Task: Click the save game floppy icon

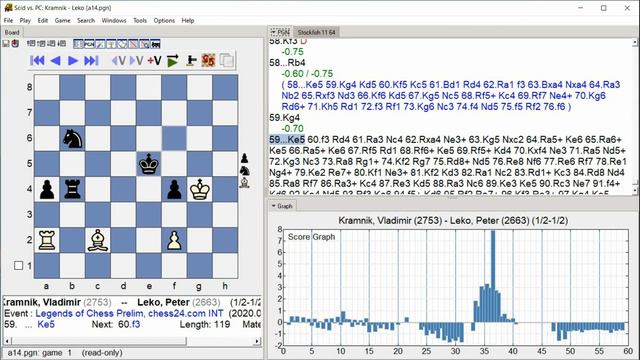Action: click(x=6, y=43)
